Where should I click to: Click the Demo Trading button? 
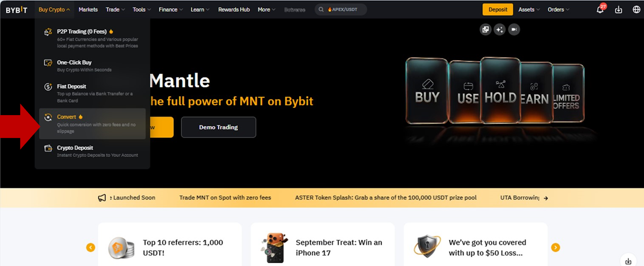tap(219, 127)
